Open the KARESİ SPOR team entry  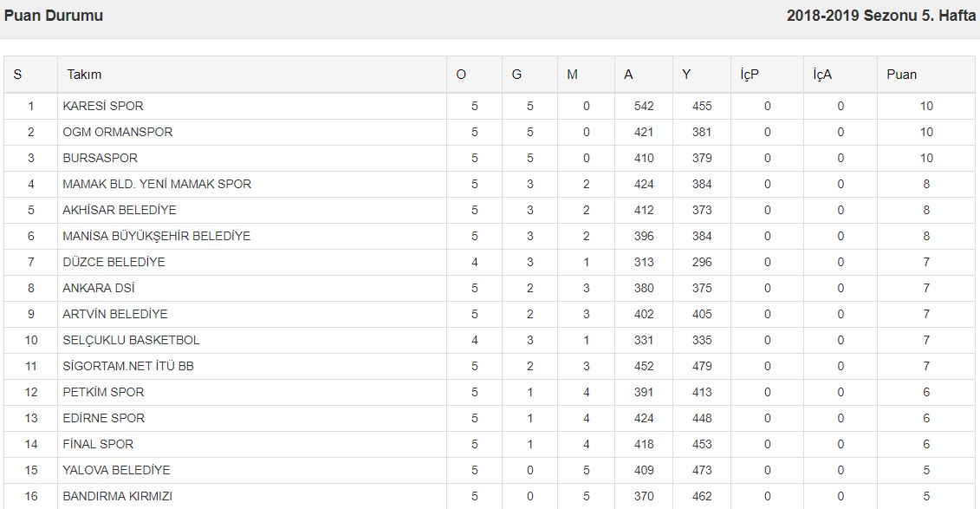click(103, 106)
